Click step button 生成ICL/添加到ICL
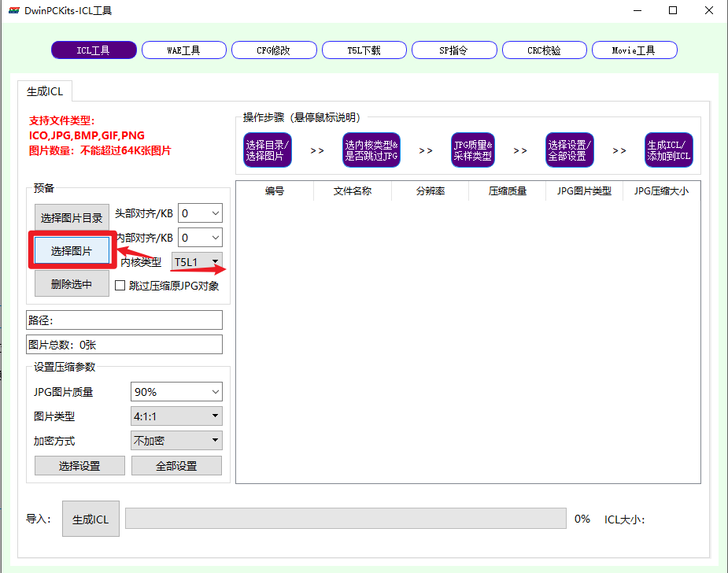This screenshot has width=728, height=573. [x=668, y=150]
